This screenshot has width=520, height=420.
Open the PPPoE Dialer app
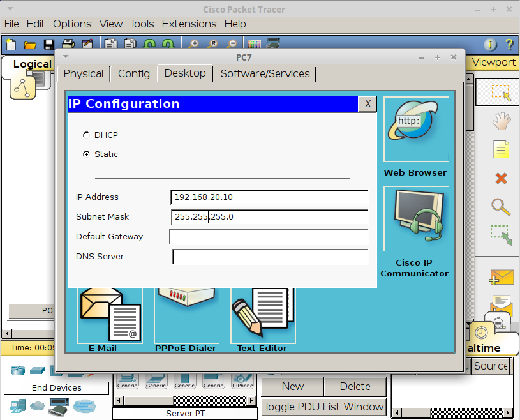(x=186, y=315)
